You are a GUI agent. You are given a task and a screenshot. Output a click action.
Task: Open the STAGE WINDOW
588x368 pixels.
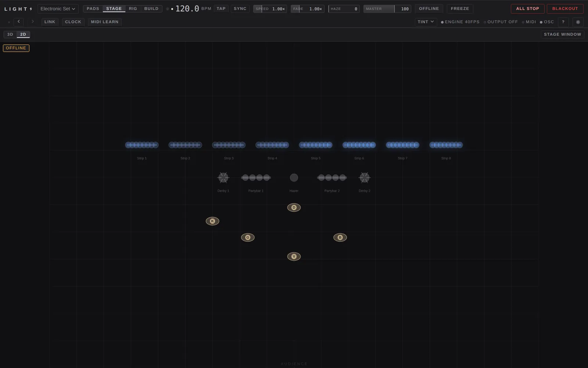tap(563, 34)
